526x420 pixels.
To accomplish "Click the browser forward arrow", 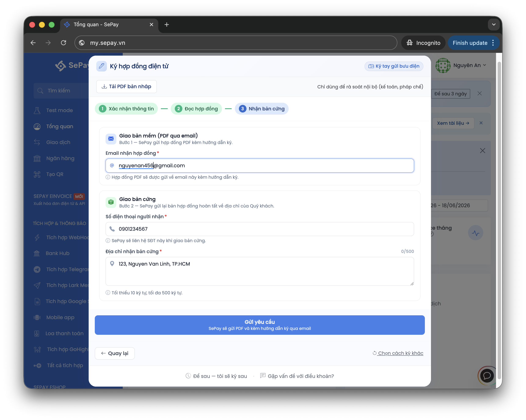I will click(x=48, y=43).
